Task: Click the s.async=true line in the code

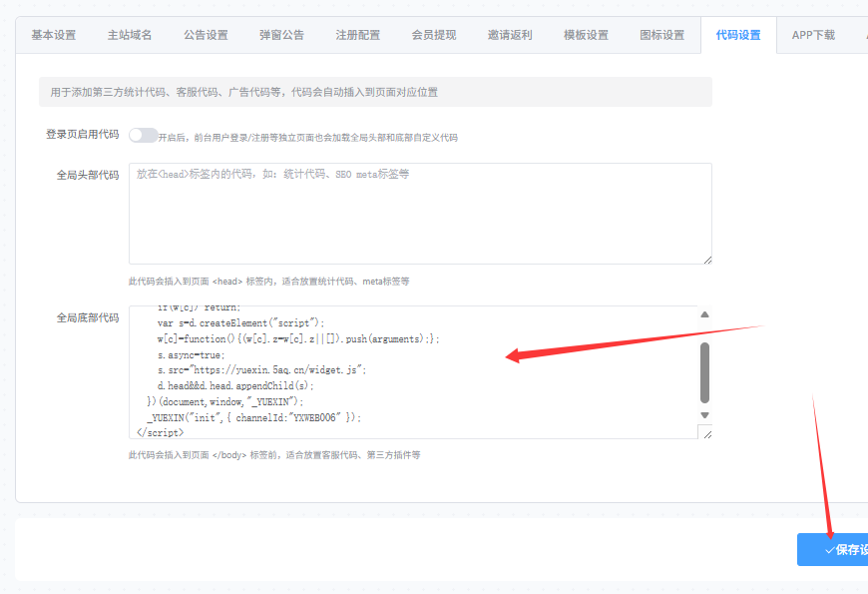Action: tap(191, 354)
